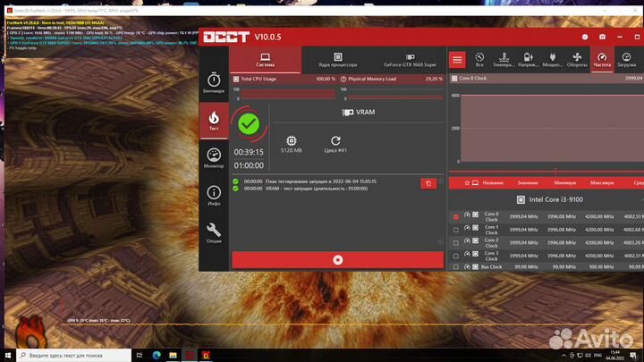
Task: Click the Bus Clock gauge icon
Action: pos(467,266)
